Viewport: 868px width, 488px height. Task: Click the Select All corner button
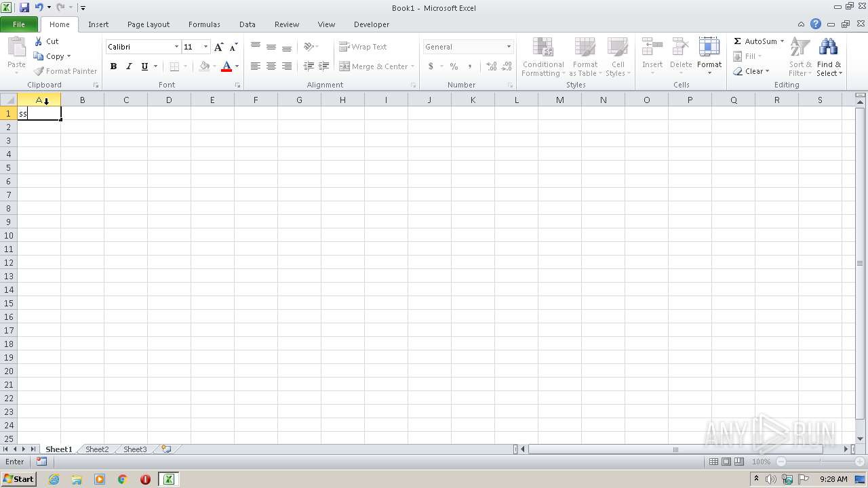click(9, 100)
